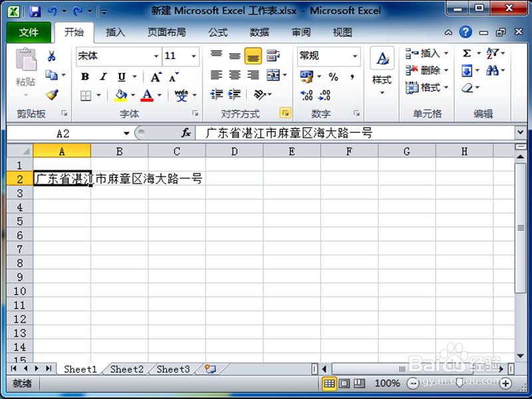Click the insert function fx button
The image size is (532, 399).
coord(186,132)
